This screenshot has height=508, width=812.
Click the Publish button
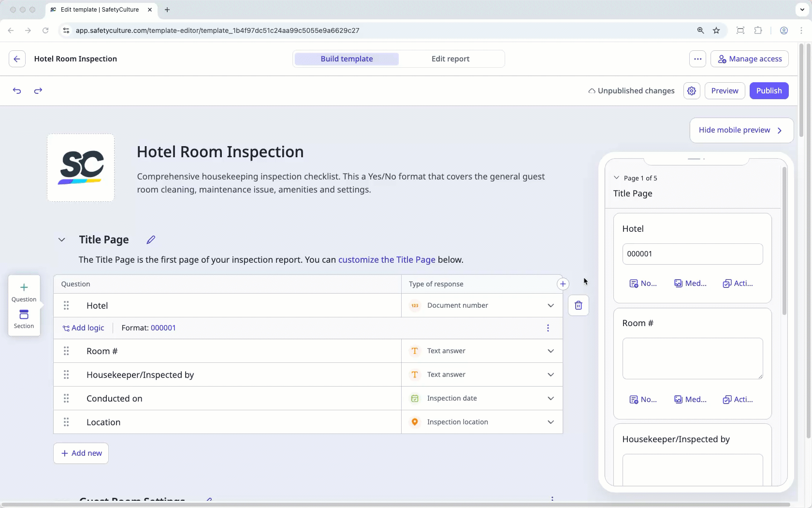[769, 91]
